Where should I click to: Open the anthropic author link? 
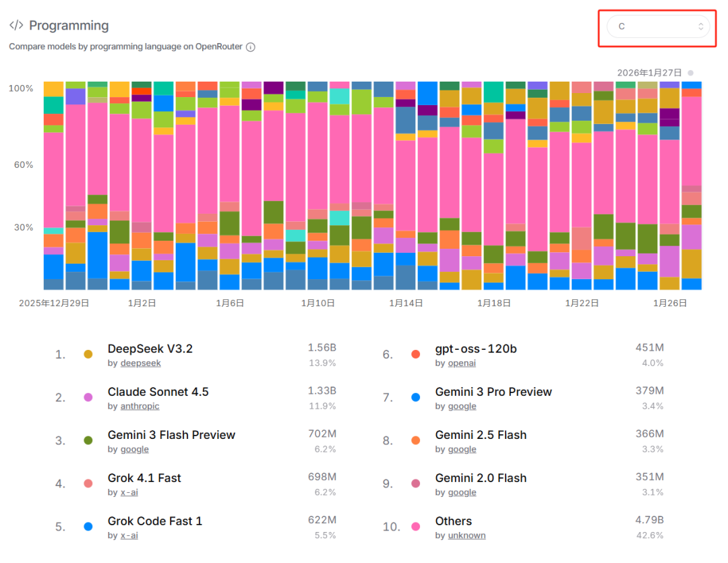pyautogui.click(x=140, y=406)
